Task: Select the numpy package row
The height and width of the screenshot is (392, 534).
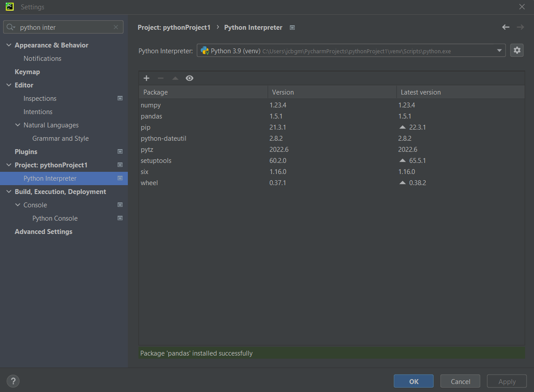Action: 332,105
